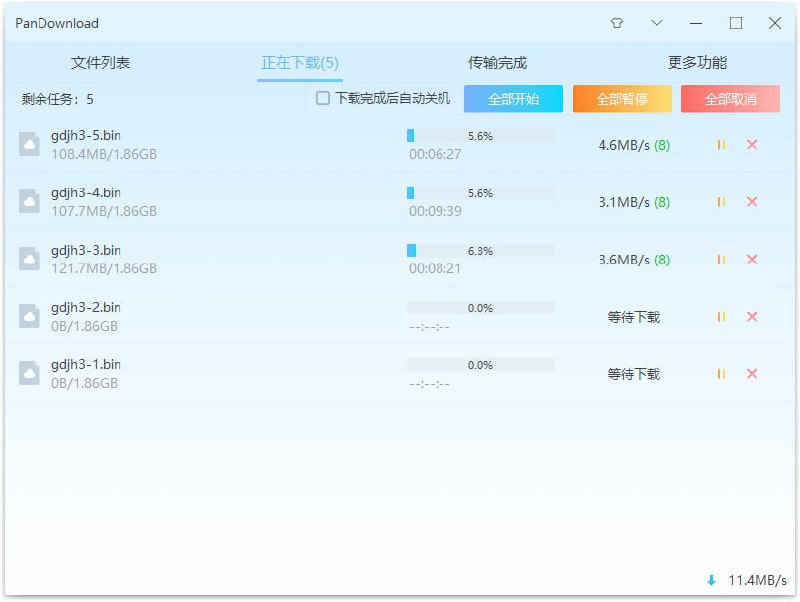Click the gdjh3-2.bin progress bar

(x=481, y=308)
